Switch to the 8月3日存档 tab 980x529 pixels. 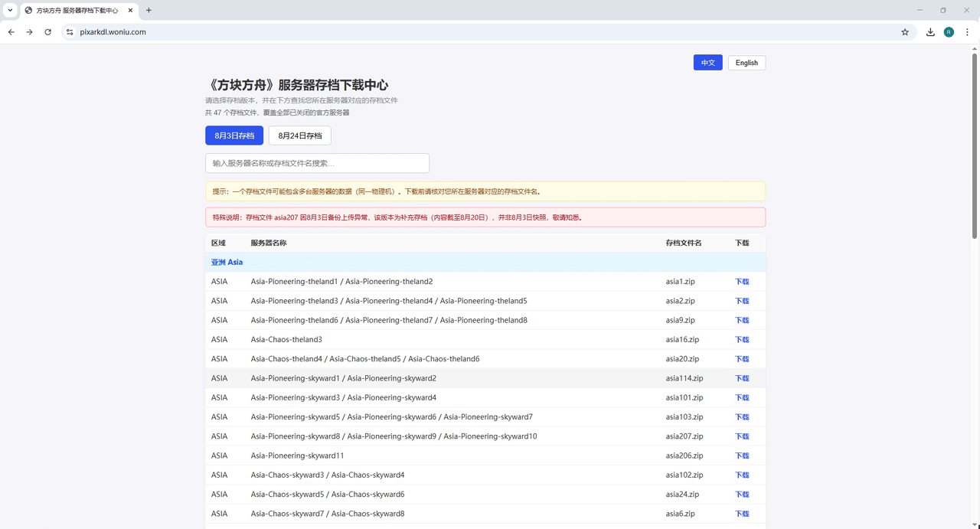click(234, 136)
